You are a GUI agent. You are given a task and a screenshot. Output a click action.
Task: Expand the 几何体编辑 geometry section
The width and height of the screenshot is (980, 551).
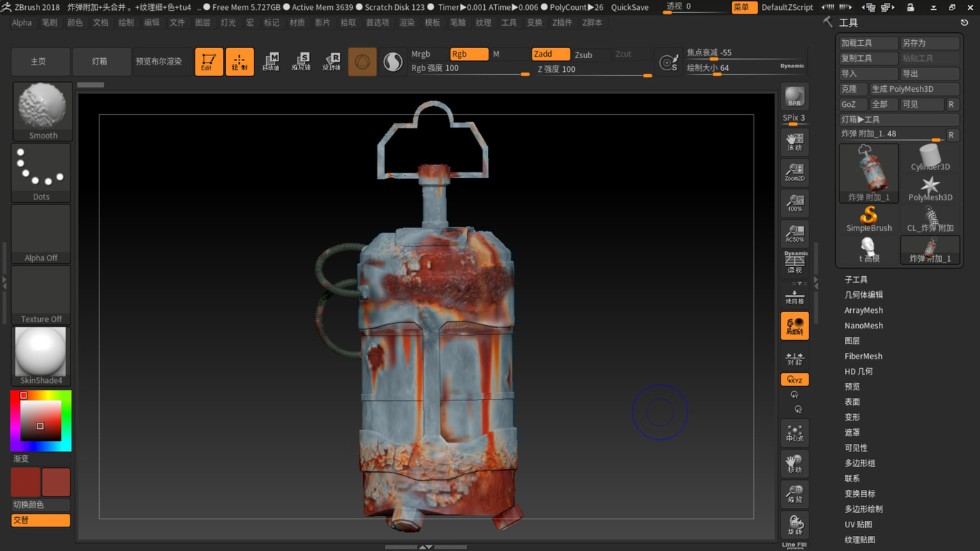(864, 295)
